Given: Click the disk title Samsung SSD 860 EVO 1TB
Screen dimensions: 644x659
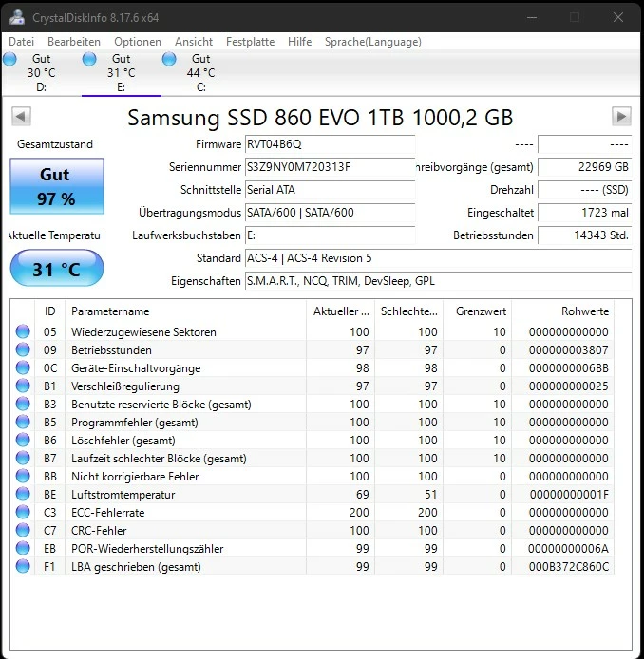Looking at the screenshot, I should [x=320, y=117].
